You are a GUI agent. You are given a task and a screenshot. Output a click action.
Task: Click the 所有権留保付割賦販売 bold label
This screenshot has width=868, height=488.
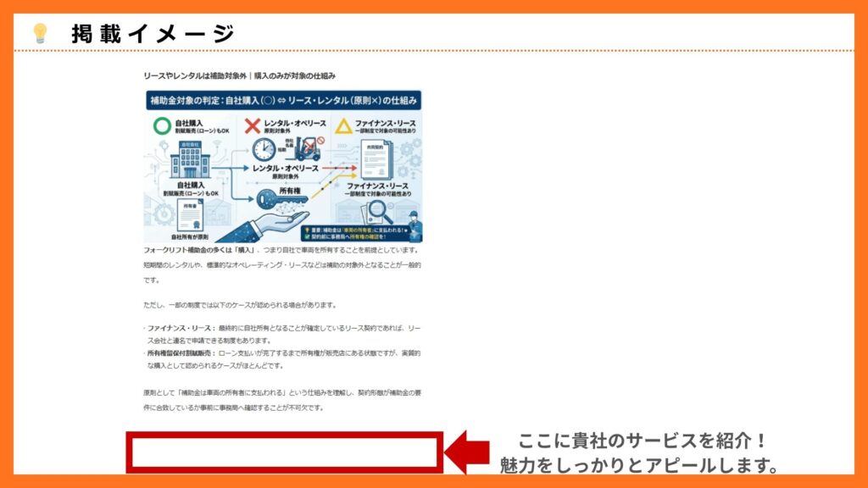pyautogui.click(x=178, y=352)
